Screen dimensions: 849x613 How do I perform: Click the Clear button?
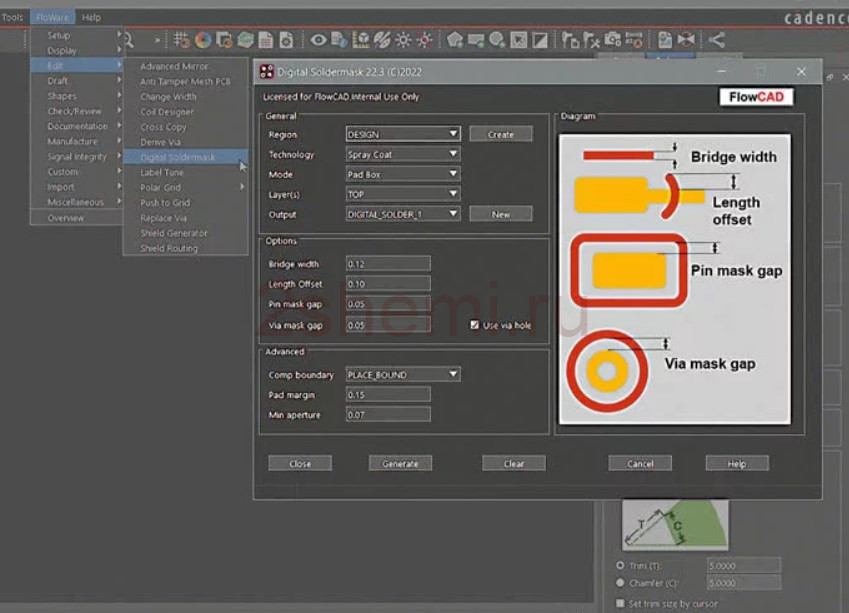(514, 464)
